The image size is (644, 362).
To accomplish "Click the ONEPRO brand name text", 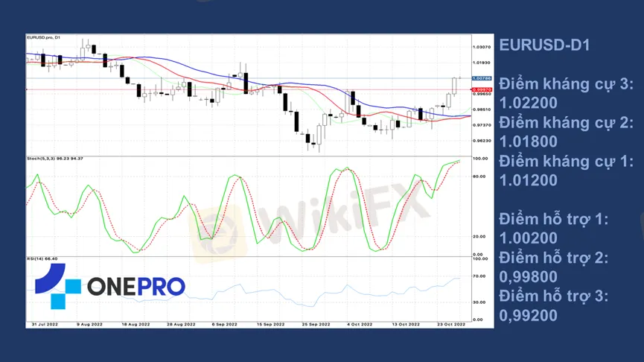I will (x=136, y=287).
